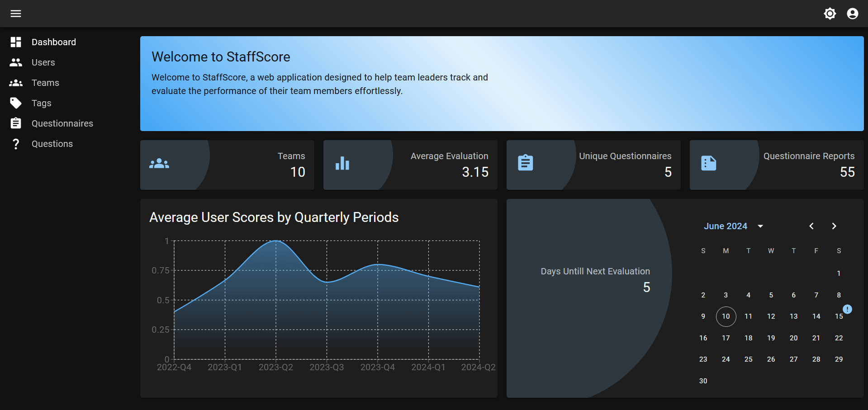Go to the previous month in the calendar
The height and width of the screenshot is (410, 868).
(811, 226)
